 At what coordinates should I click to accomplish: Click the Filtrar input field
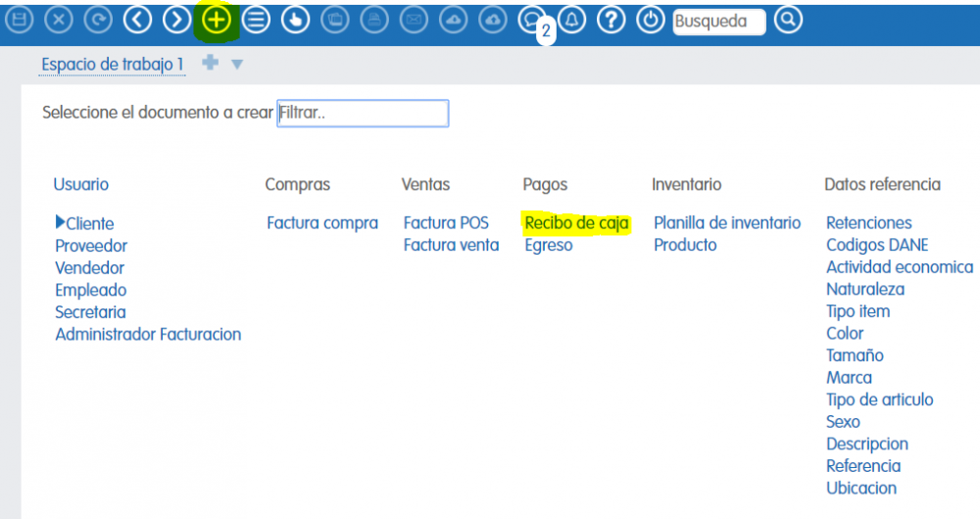coord(363,113)
